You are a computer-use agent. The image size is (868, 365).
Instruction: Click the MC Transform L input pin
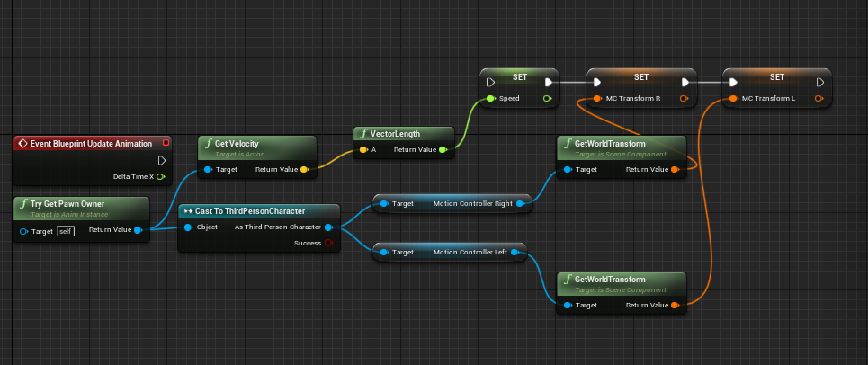pos(733,99)
